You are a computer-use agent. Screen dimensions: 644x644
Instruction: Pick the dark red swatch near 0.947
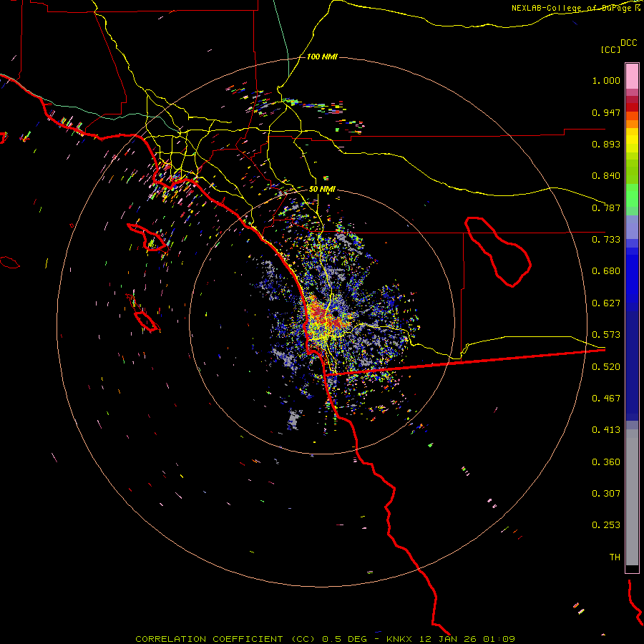632,107
